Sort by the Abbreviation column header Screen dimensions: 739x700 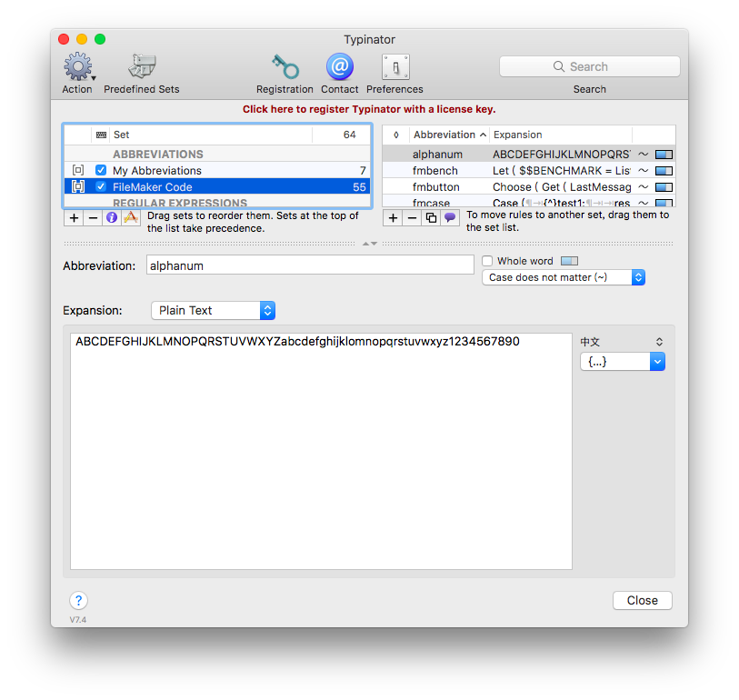pyautogui.click(x=450, y=135)
